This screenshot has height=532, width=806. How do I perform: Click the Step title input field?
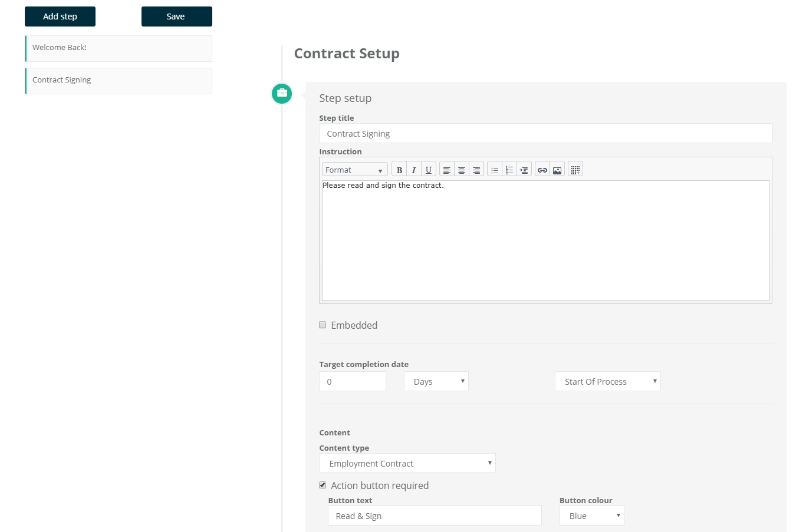[x=546, y=133]
